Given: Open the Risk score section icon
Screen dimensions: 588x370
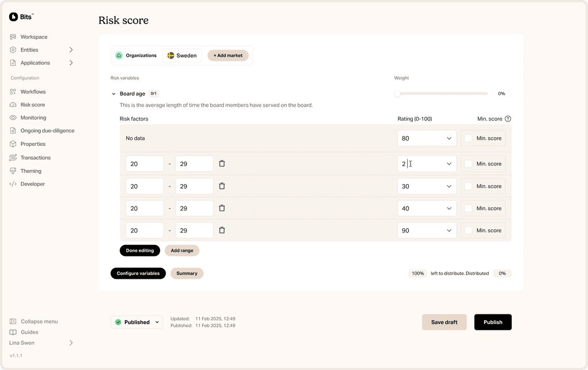Looking at the screenshot, I should pyautogui.click(x=12, y=104).
